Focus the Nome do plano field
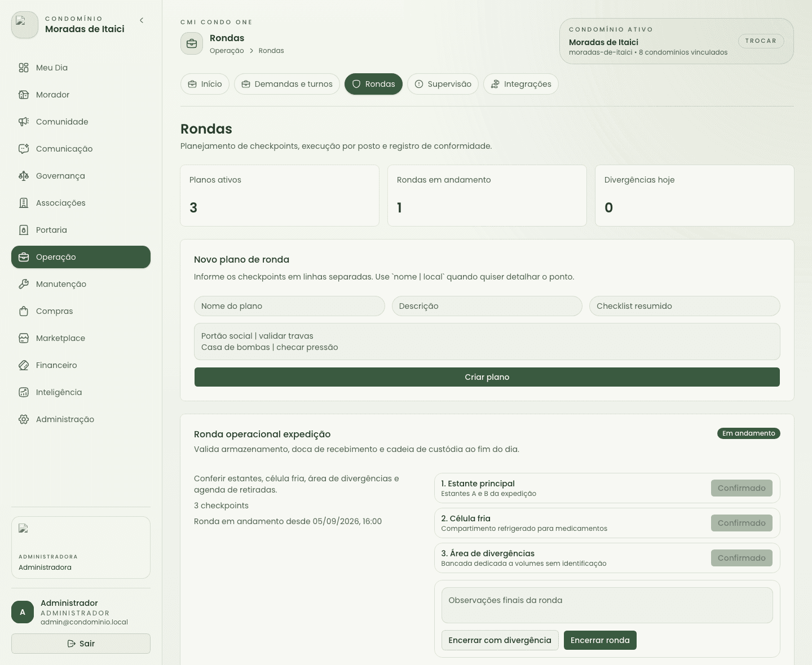Viewport: 812px width, 665px height. [289, 306]
